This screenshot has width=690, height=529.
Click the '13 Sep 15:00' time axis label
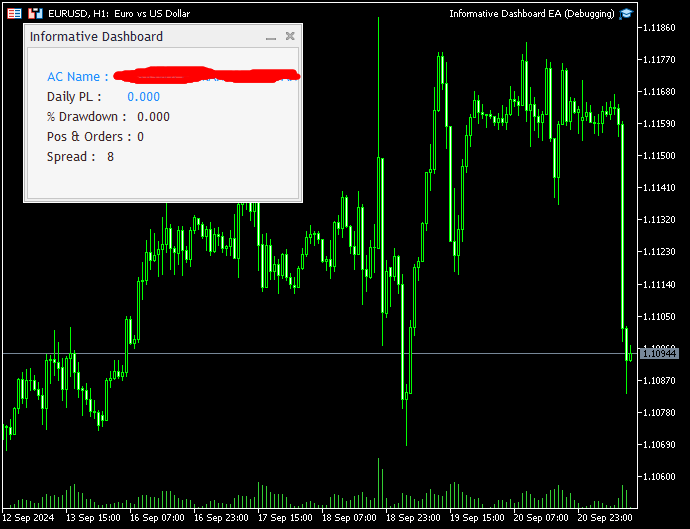pos(93,518)
